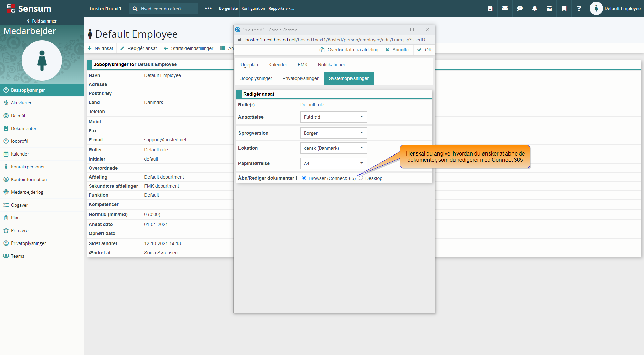The width and height of the screenshot is (644, 355).
Task: Click the three dots more menu
Action: click(208, 8)
